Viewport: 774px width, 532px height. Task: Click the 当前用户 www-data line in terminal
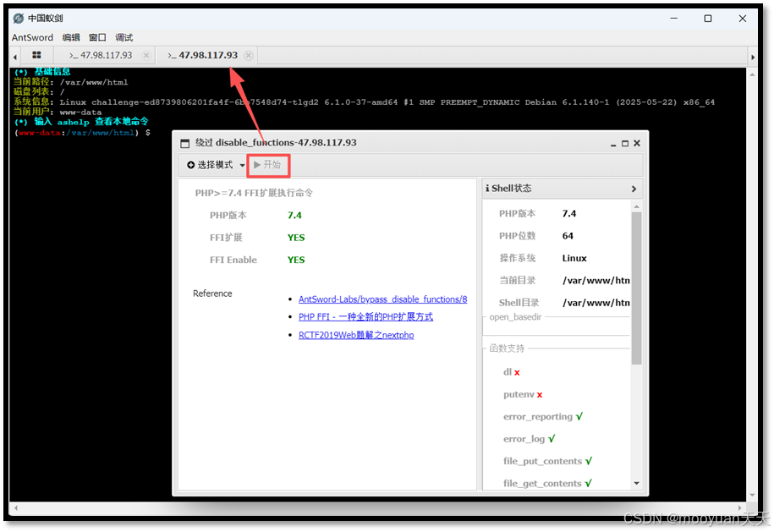58,112
